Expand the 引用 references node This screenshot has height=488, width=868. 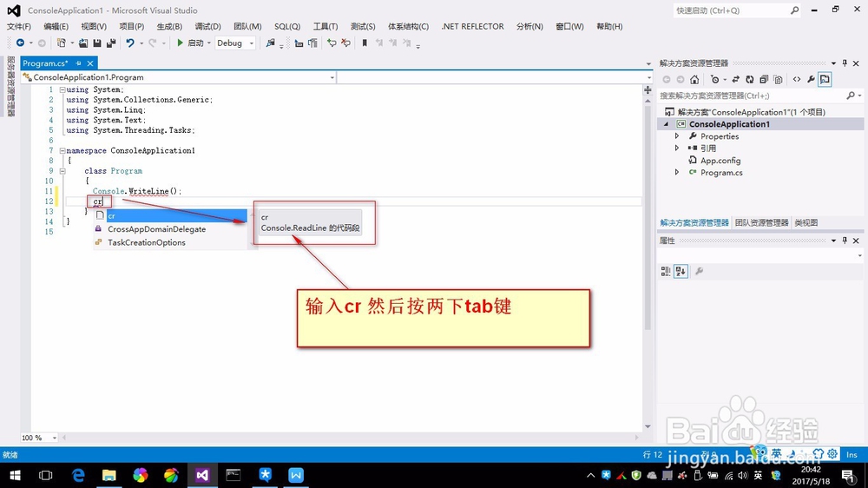tap(676, 148)
